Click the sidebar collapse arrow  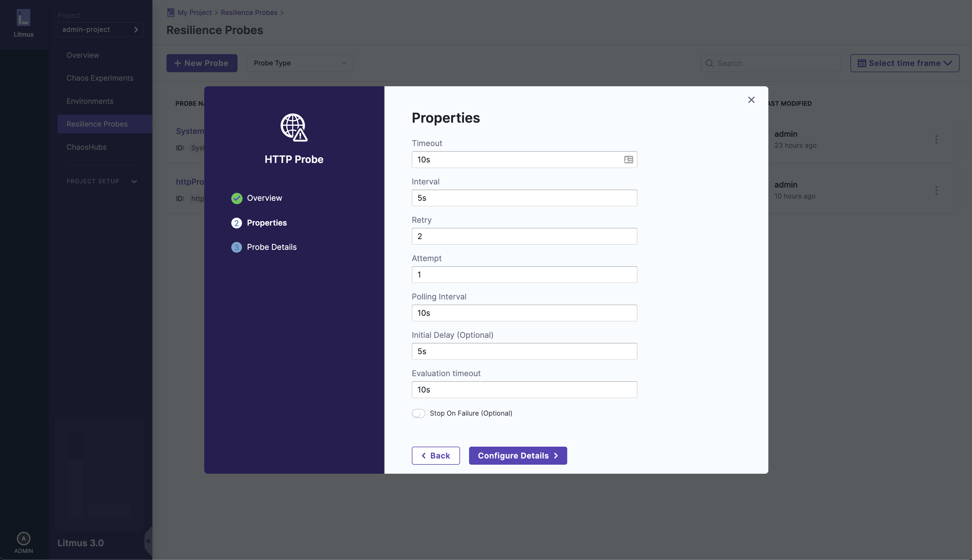pyautogui.click(x=148, y=541)
